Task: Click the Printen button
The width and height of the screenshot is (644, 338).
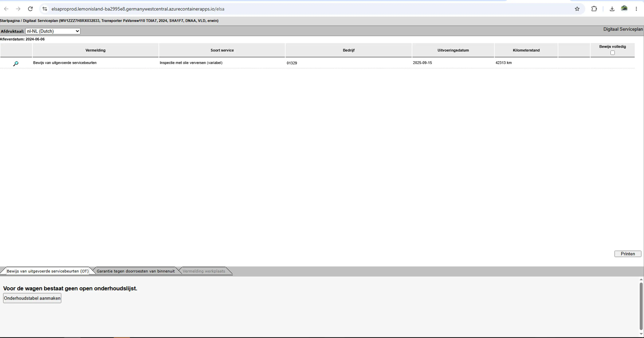Action: pos(628,254)
